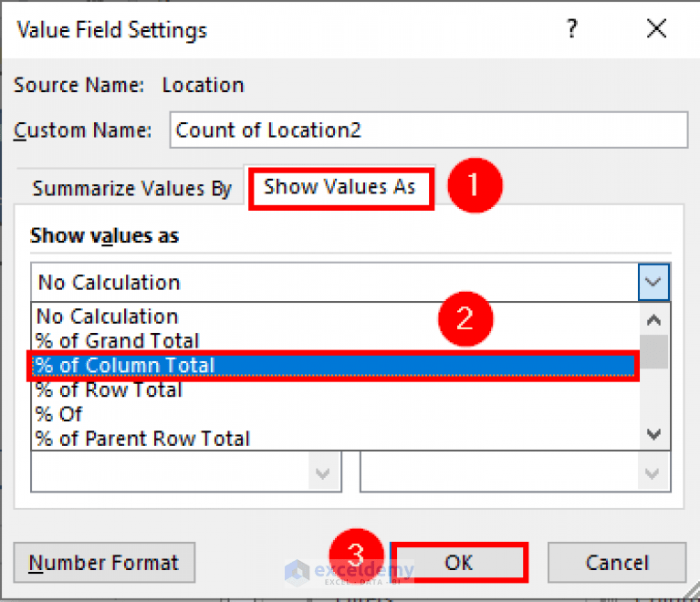
Task: Select No Calculation in the list
Action: 336,317
